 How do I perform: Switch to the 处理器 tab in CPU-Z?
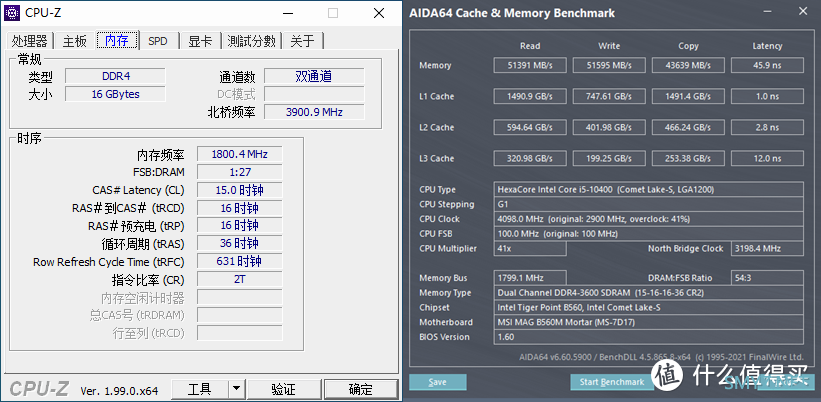coord(30,41)
